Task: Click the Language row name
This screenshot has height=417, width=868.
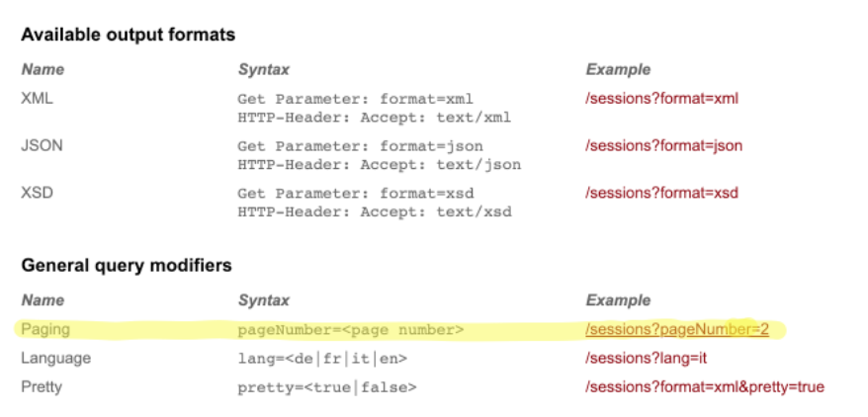Action: pos(55,358)
